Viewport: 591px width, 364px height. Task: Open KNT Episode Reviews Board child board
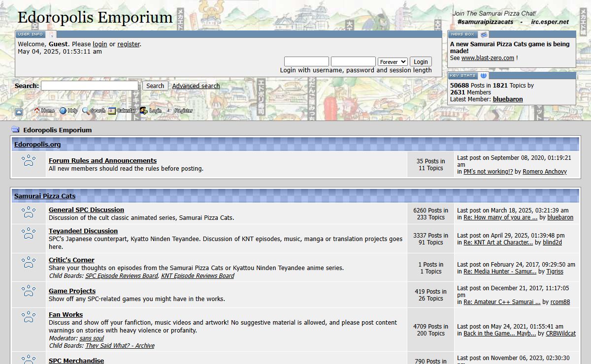(197, 276)
